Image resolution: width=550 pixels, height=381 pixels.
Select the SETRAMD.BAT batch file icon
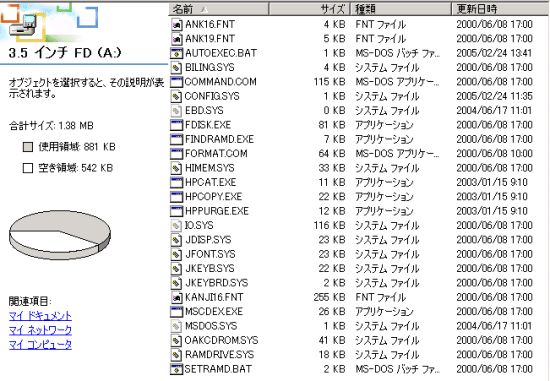point(176,369)
